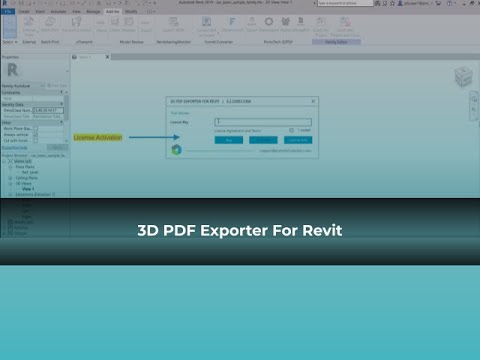The height and width of the screenshot is (360, 480).
Task: Click the ViewCube in the 3D view
Action: pos(463,76)
